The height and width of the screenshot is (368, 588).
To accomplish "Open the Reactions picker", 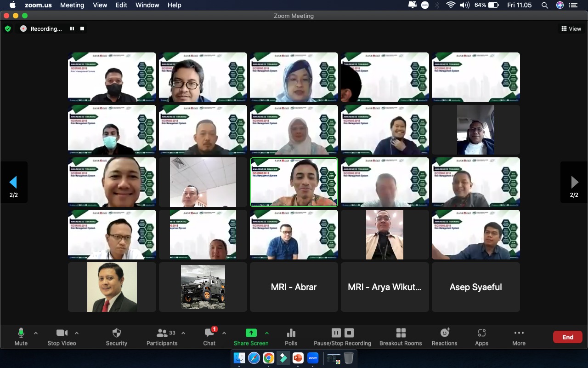I will [444, 336].
